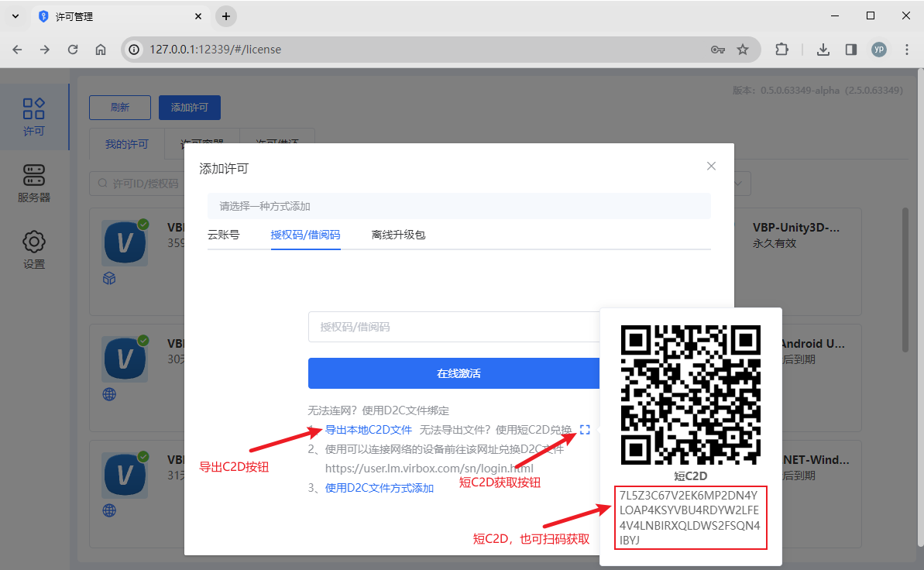
Task: Bookmark this page with star icon
Action: coord(743,50)
